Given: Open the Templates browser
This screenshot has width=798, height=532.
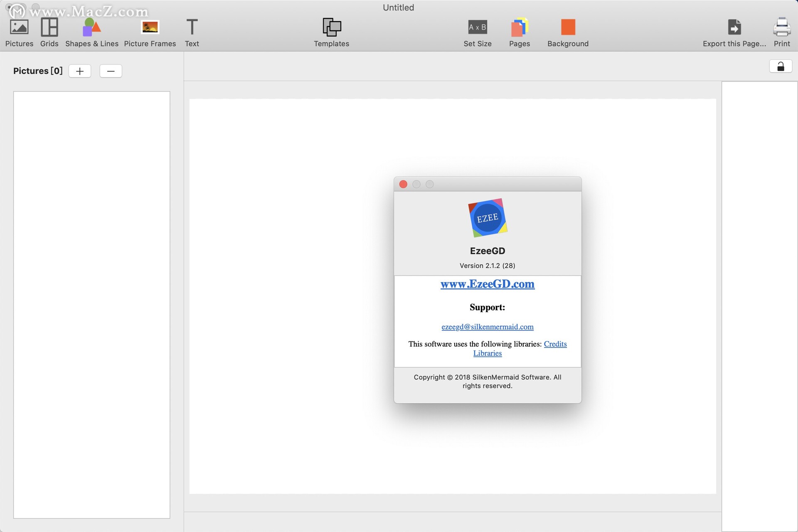Looking at the screenshot, I should click(x=331, y=32).
